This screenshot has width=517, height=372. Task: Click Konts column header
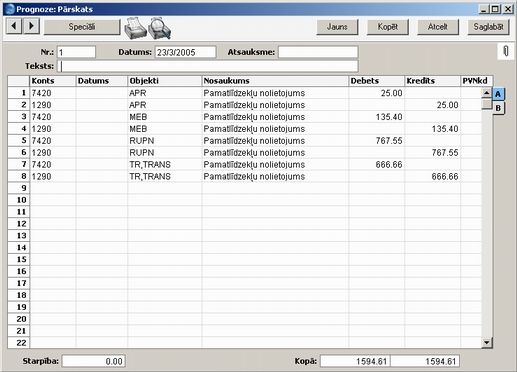pyautogui.click(x=53, y=81)
